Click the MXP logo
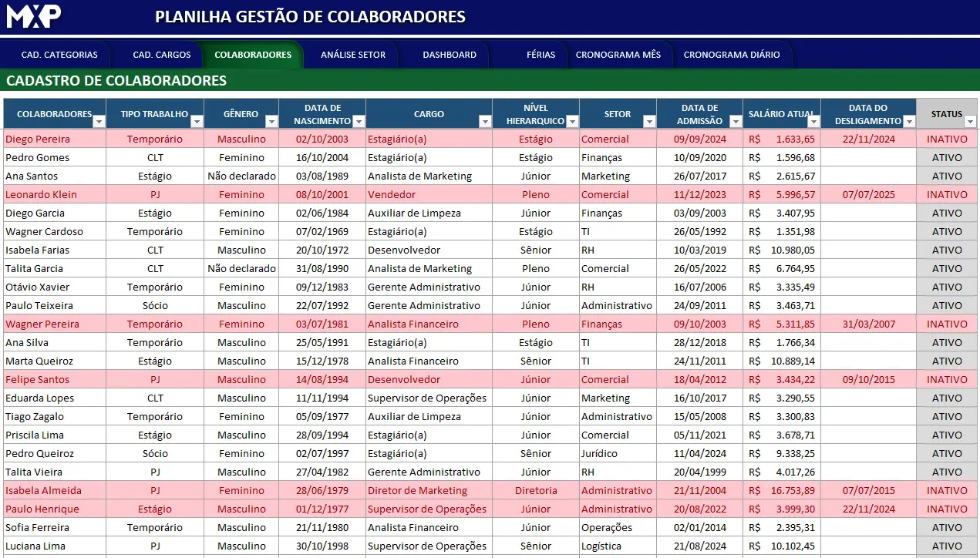The height and width of the screenshot is (558, 980). [x=34, y=16]
